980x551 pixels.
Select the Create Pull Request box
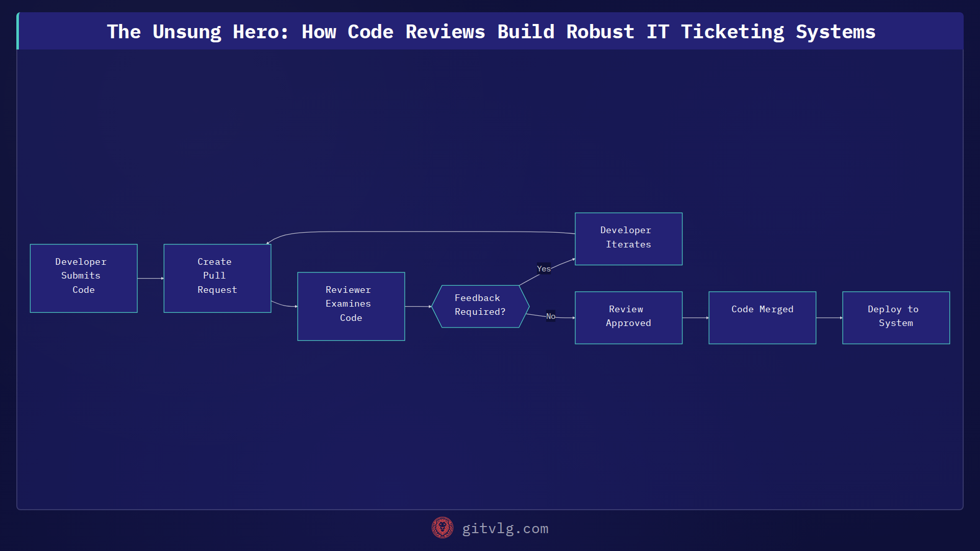217,278
